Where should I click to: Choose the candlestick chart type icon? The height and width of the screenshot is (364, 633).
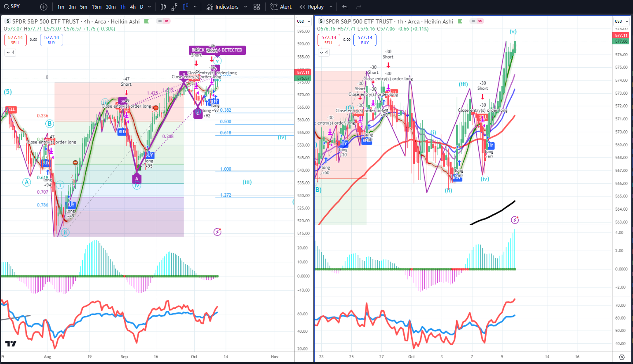[163, 7]
